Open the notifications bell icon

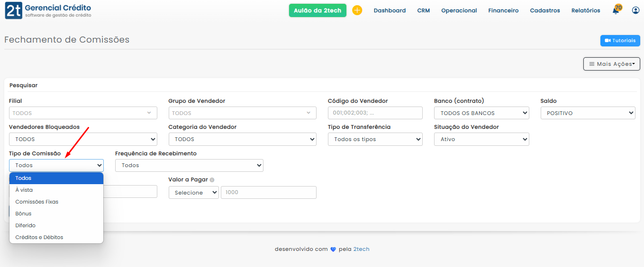616,10
